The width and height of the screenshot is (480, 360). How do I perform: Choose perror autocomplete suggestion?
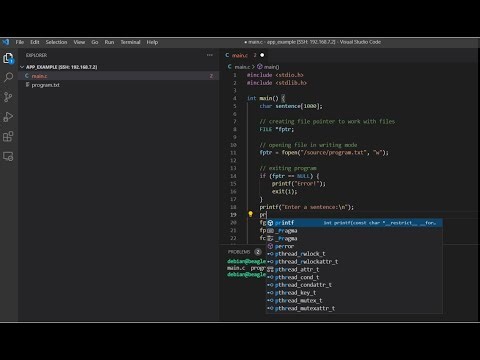(x=354, y=246)
